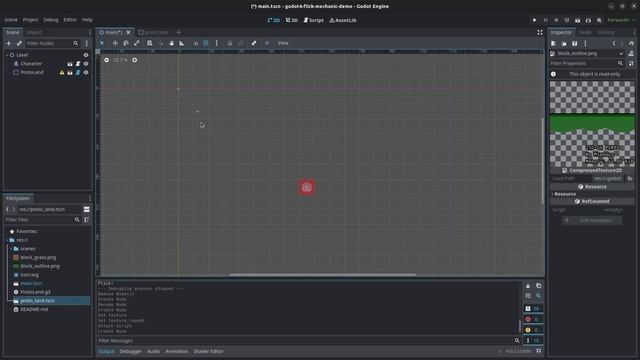The height and width of the screenshot is (360, 640).
Task: Collapse the res:// root folder
Action: (7, 240)
